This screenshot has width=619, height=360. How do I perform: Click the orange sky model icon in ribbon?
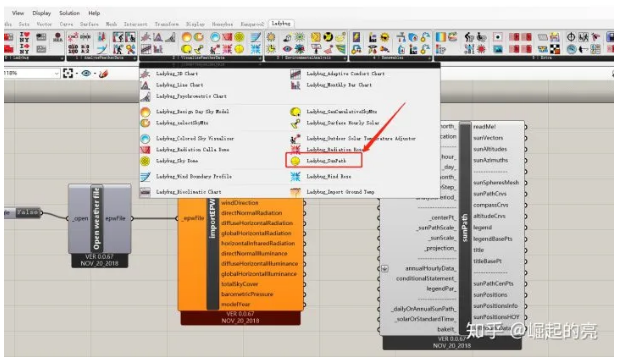click(186, 37)
